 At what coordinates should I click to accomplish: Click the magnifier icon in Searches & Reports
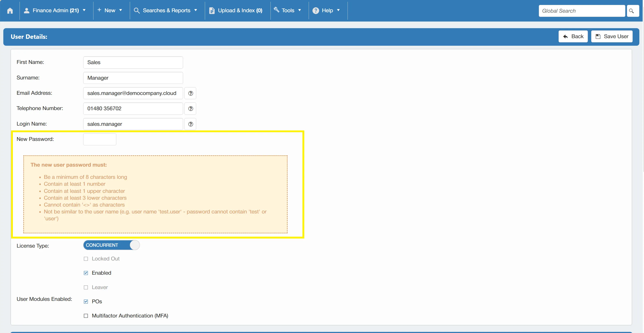click(x=136, y=10)
